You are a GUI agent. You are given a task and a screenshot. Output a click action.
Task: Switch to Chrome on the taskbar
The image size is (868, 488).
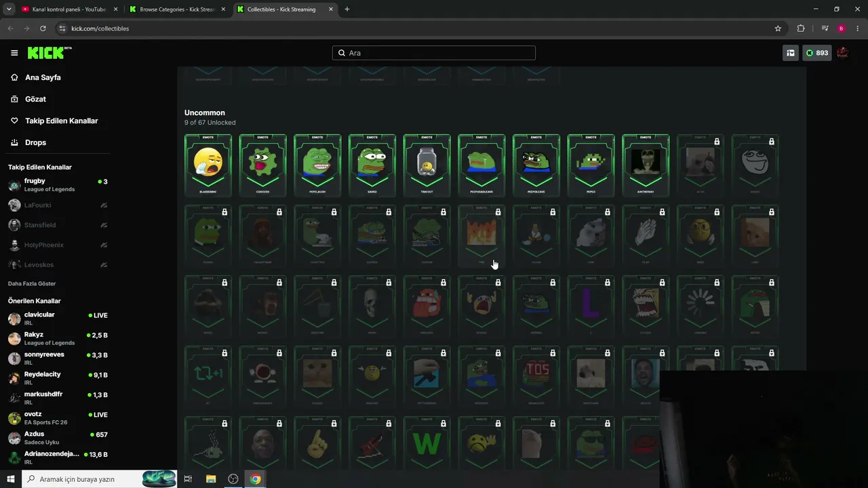click(255, 479)
